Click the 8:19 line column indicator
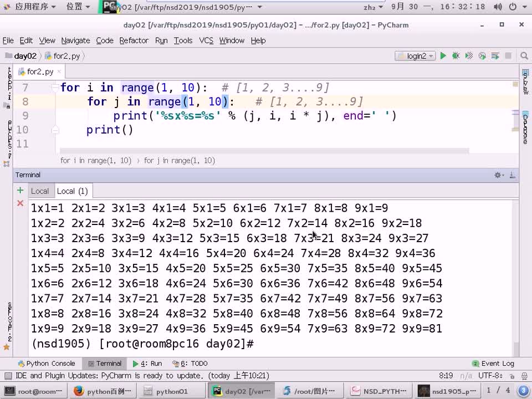The image size is (532, 399). click(x=446, y=376)
